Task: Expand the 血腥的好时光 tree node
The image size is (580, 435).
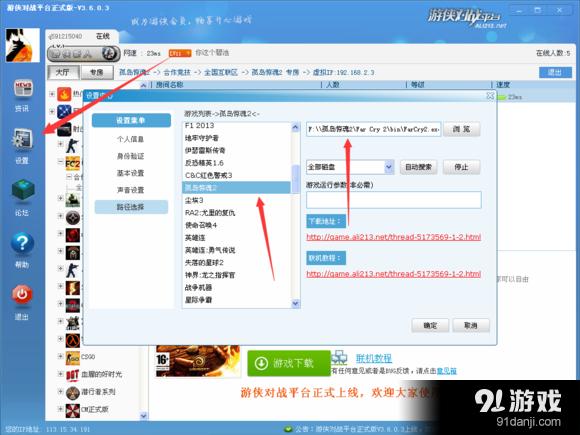Action: tap(60, 374)
